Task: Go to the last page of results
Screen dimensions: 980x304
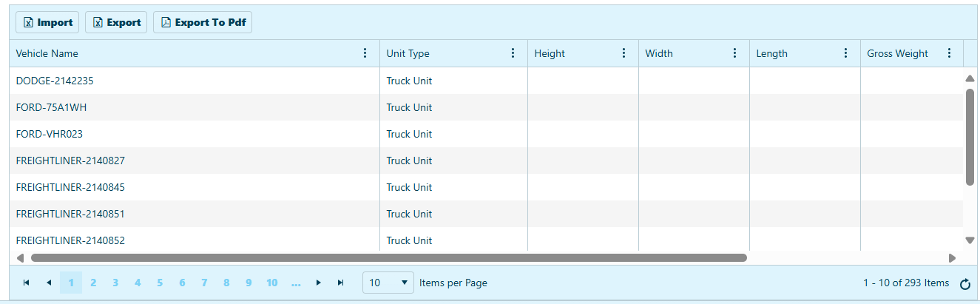Action: point(340,283)
